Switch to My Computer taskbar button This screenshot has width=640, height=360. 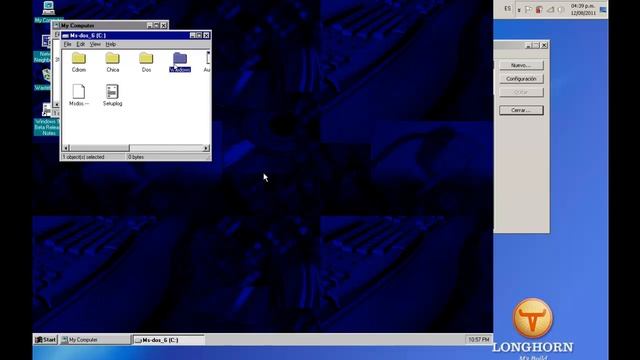click(95, 340)
